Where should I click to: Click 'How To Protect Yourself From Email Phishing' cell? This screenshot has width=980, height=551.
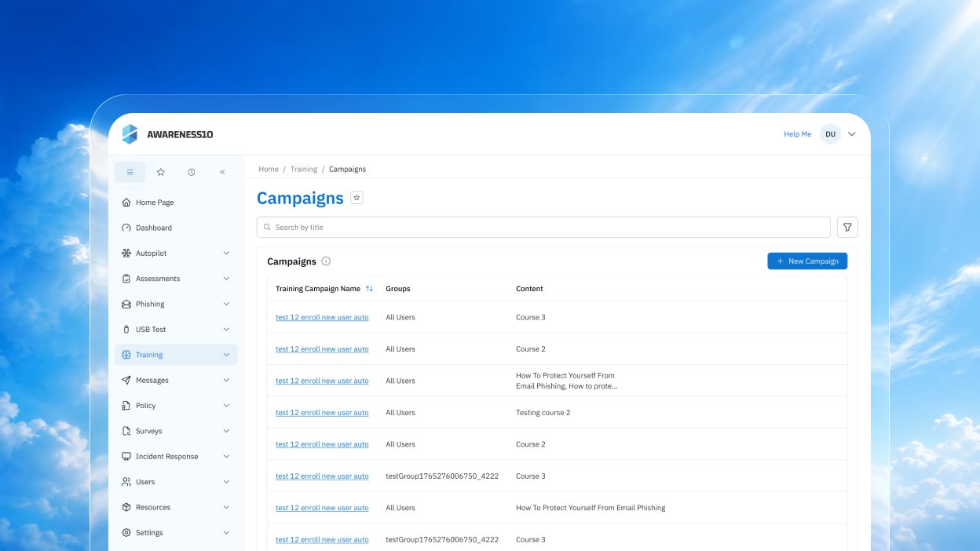point(591,508)
